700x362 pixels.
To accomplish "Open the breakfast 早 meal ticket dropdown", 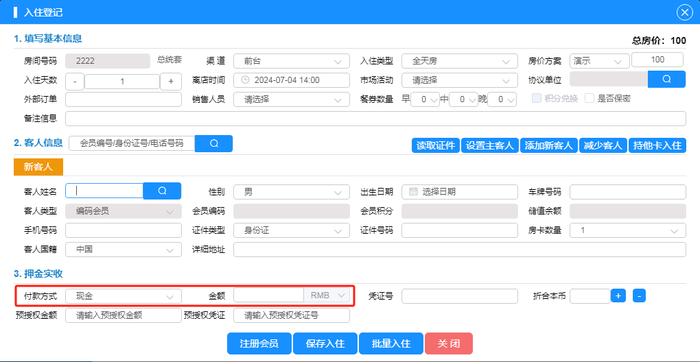I will tap(425, 100).
